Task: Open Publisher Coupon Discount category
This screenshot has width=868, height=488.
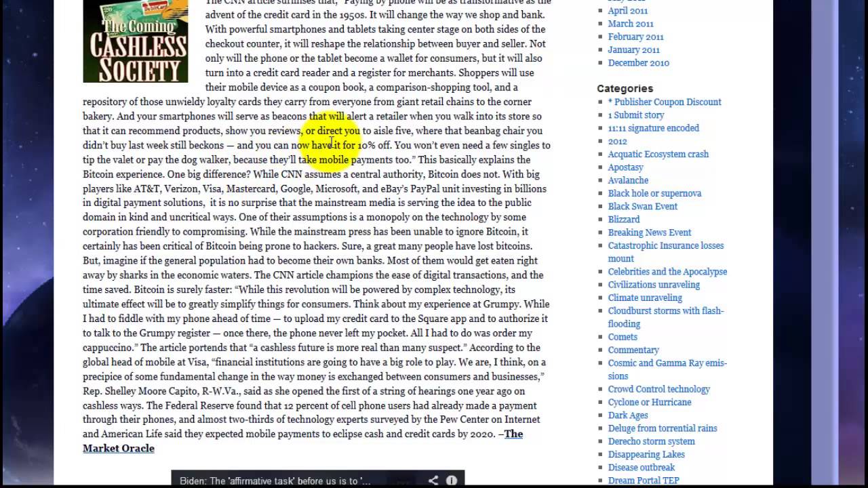Action: [665, 102]
